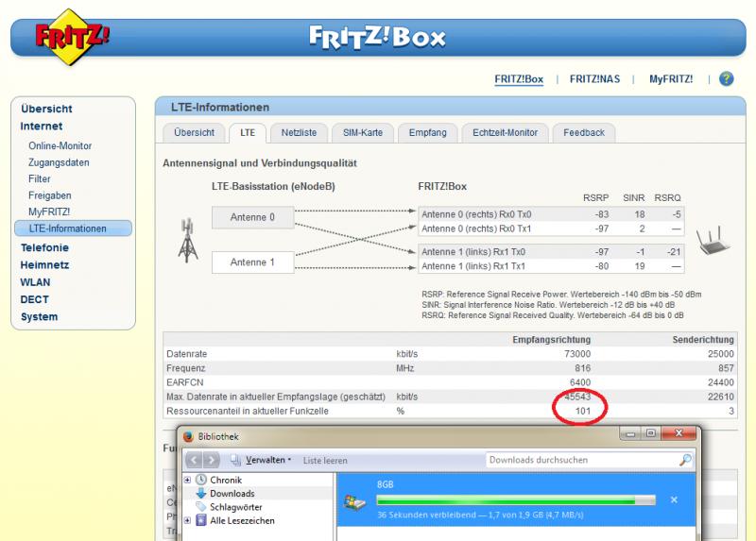The height and width of the screenshot is (541, 756).
Task: Switch to the Übersicht tab
Action: (194, 132)
